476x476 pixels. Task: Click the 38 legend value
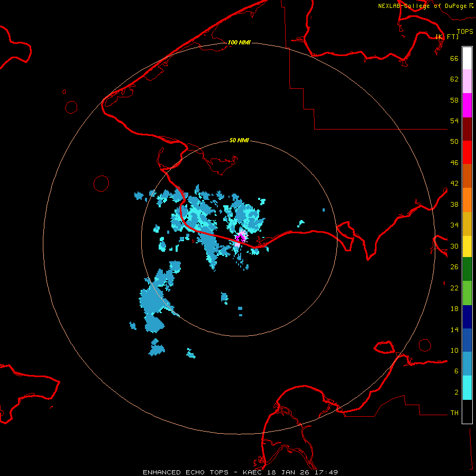pyautogui.click(x=454, y=204)
